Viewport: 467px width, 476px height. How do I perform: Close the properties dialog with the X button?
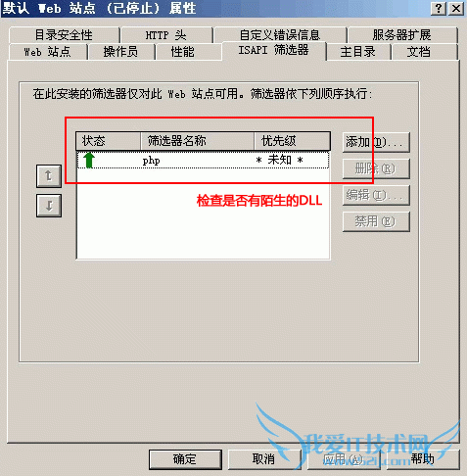pyautogui.click(x=456, y=9)
